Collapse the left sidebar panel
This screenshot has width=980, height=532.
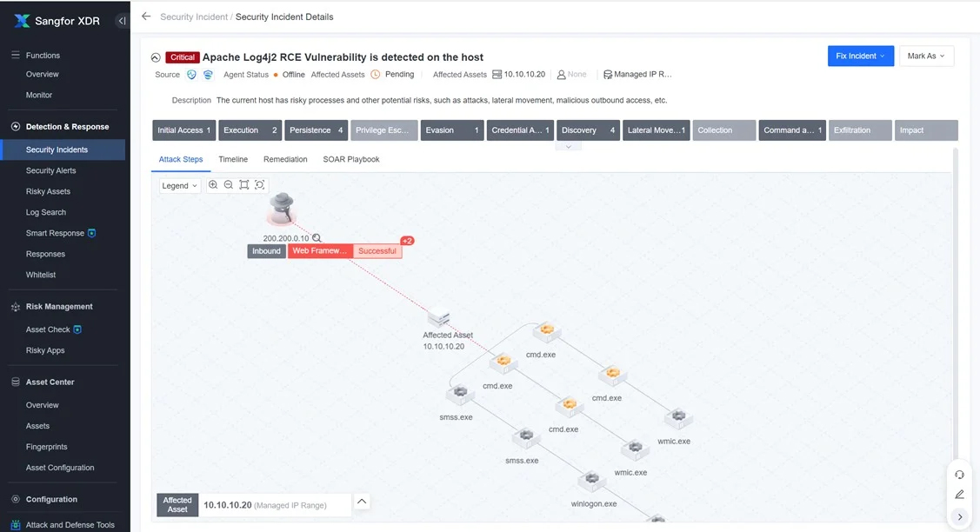coord(122,21)
